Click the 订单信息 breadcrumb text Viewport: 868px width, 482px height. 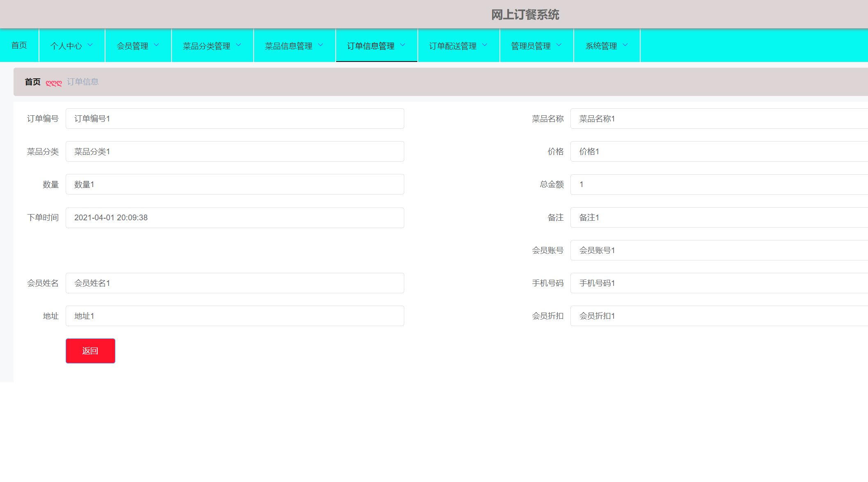(x=83, y=82)
